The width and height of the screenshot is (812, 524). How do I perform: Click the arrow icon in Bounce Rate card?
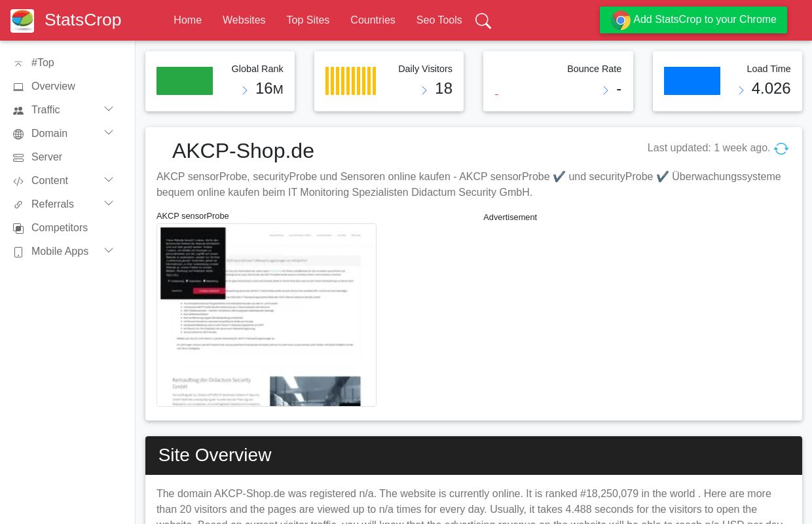[606, 90]
